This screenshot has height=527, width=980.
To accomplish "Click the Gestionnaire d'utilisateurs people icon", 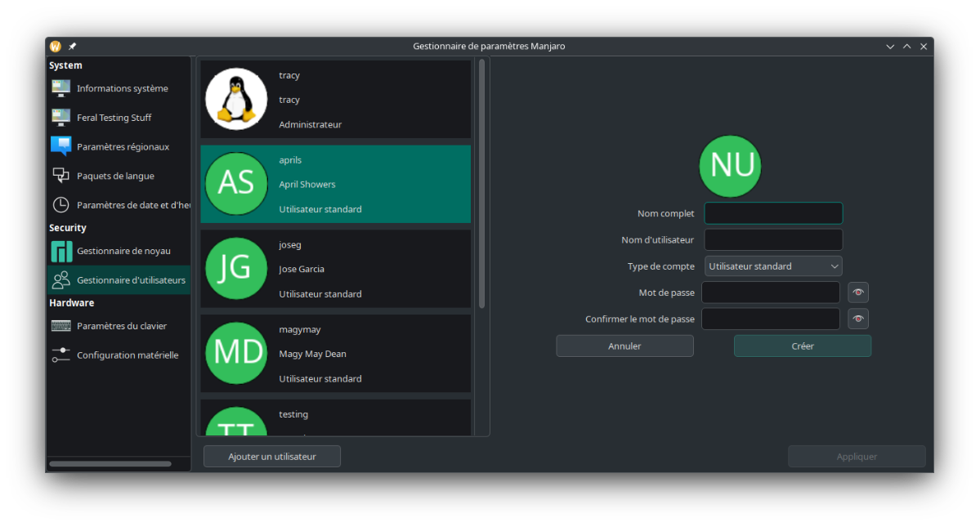I will tap(60, 279).
